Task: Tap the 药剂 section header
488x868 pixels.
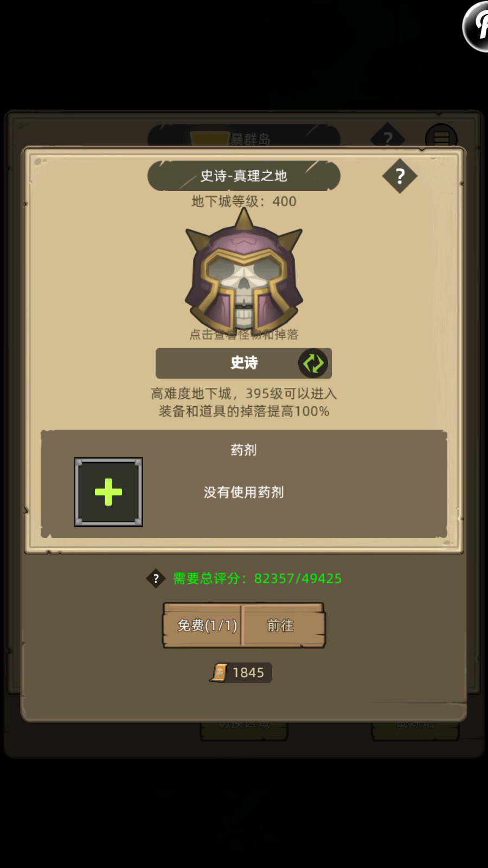Action: [243, 450]
